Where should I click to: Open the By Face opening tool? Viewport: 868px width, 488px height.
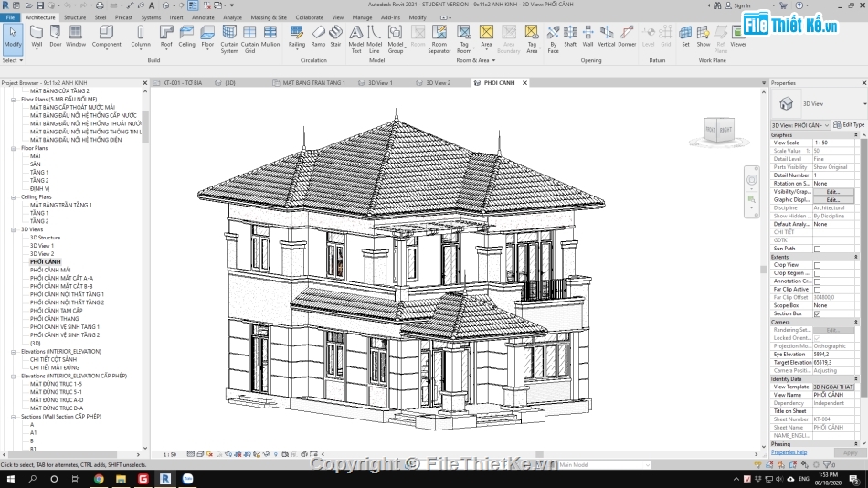tap(553, 39)
